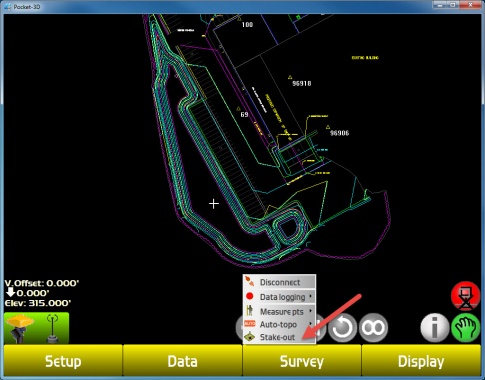The width and height of the screenshot is (485, 380).
Task: Expand the Data logging submenu arrow
Action: (x=311, y=296)
